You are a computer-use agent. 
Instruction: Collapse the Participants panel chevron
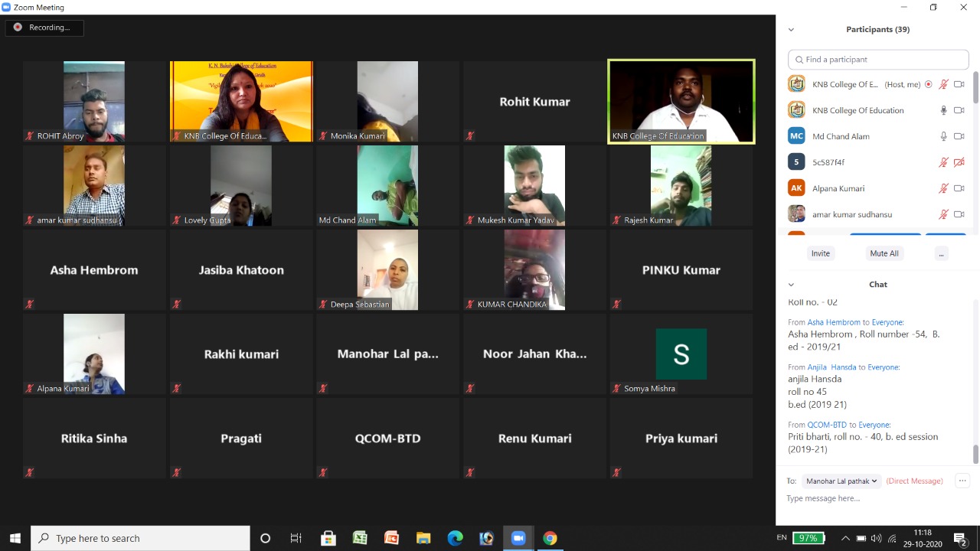pyautogui.click(x=791, y=30)
